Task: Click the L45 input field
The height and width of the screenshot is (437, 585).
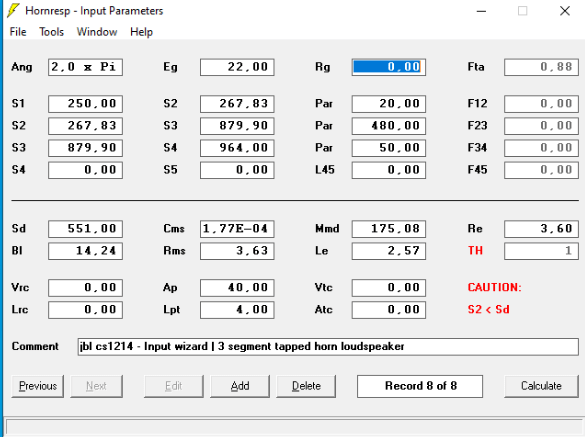Action: coord(389,170)
